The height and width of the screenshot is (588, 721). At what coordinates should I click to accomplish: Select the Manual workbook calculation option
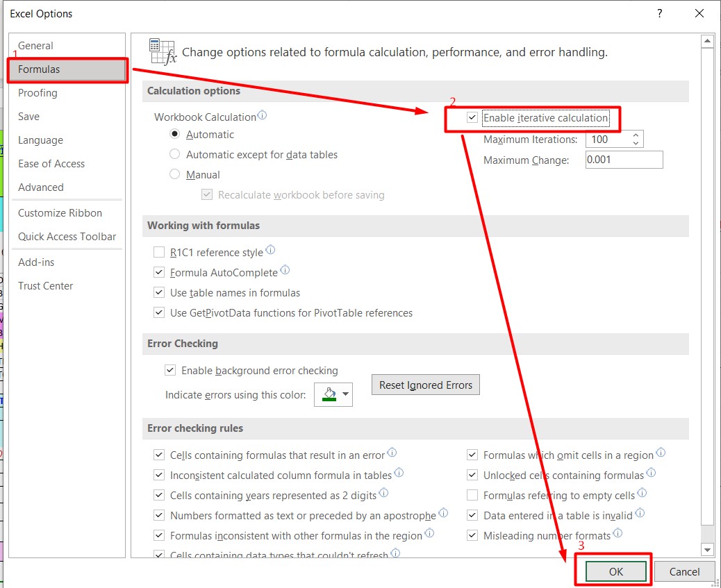[174, 175]
